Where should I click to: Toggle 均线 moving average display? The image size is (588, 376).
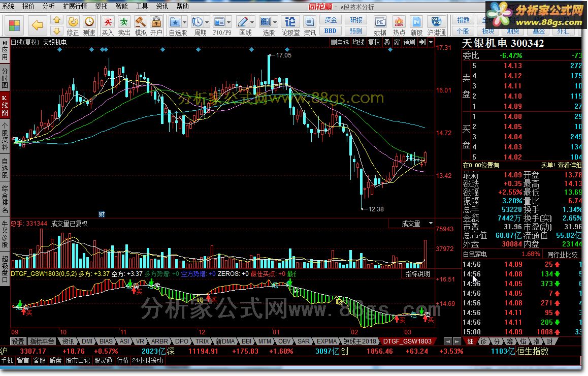click(x=358, y=42)
